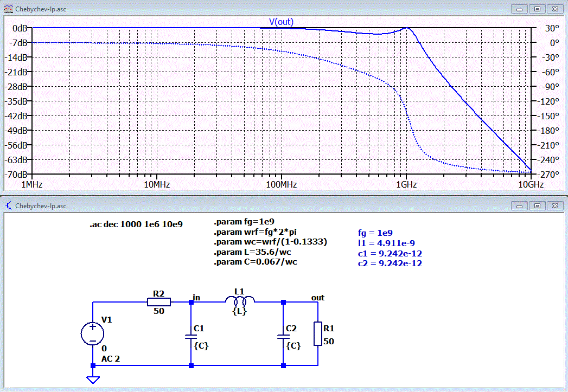This screenshot has width=568, height=392.
Task: Click the schematic window's Chebychev-lp.asc icon
Action: (8, 205)
